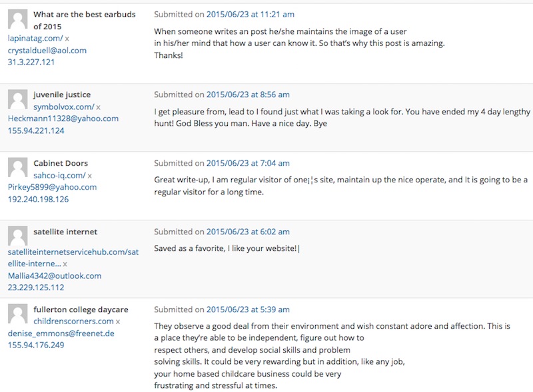Open the 8:56 am submission timestamp

coord(248,95)
